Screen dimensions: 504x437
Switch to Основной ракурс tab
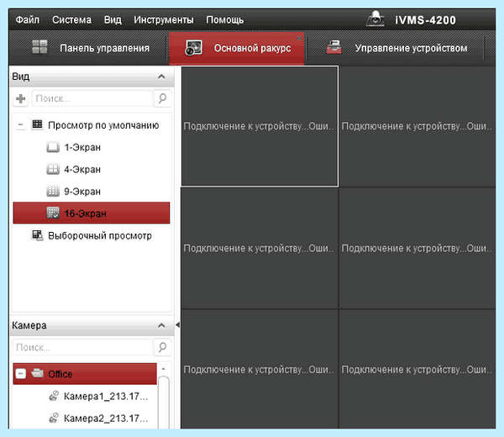click(236, 48)
